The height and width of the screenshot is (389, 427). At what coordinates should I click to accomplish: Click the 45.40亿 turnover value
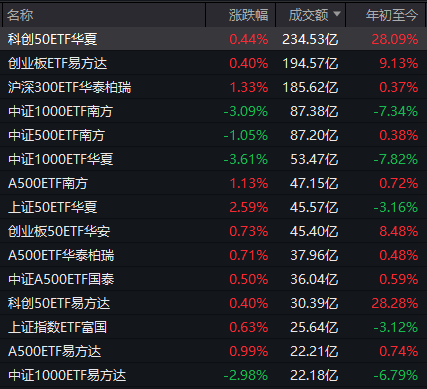pyautogui.click(x=314, y=231)
